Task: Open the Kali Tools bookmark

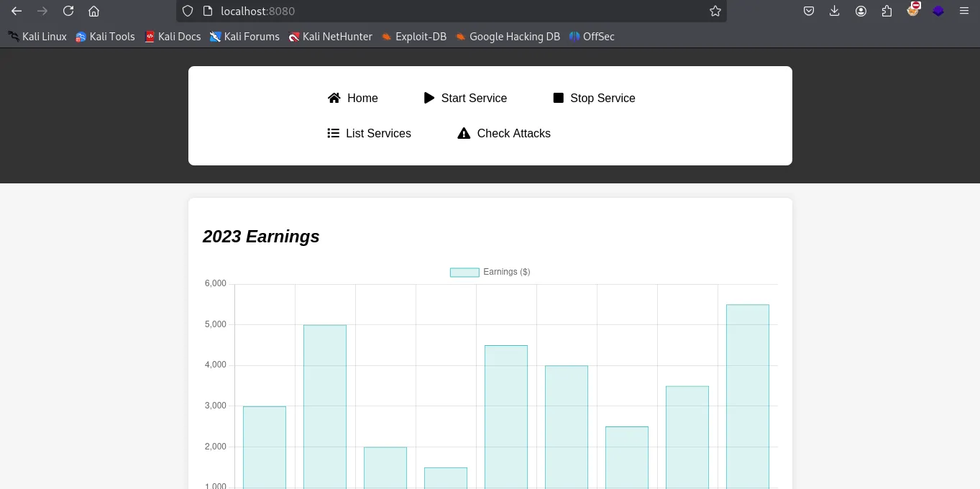Action: point(105,37)
